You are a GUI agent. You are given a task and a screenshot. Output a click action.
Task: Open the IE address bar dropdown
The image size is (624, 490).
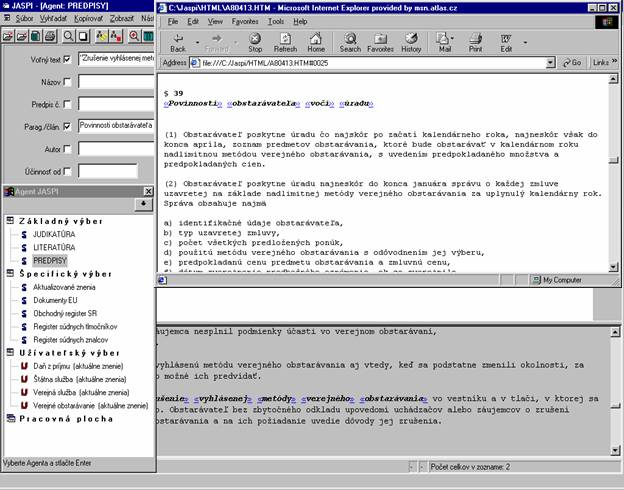550,62
